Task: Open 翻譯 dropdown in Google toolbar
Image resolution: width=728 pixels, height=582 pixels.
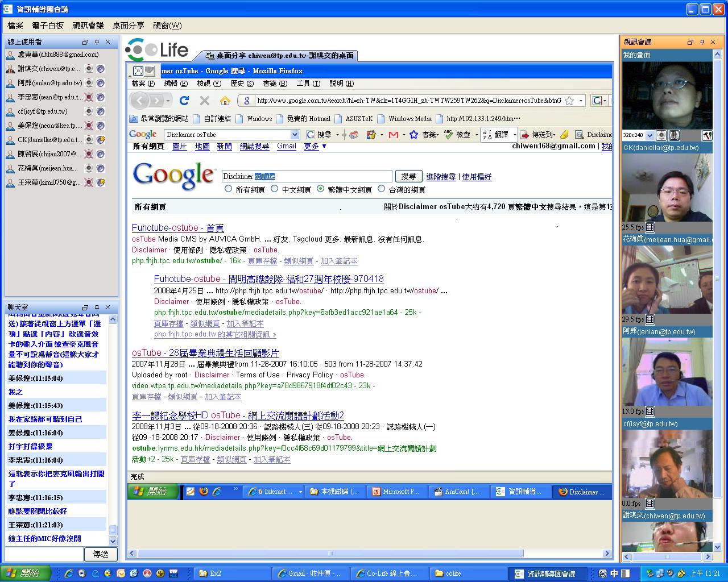Action: pyautogui.click(x=515, y=135)
